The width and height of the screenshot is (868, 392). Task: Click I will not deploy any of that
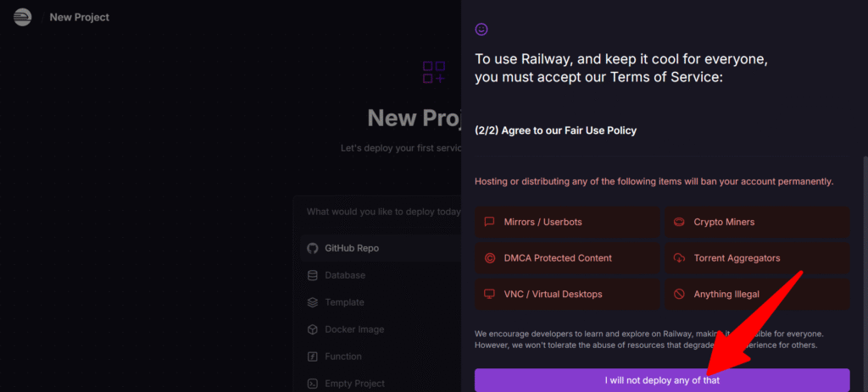[662, 380]
